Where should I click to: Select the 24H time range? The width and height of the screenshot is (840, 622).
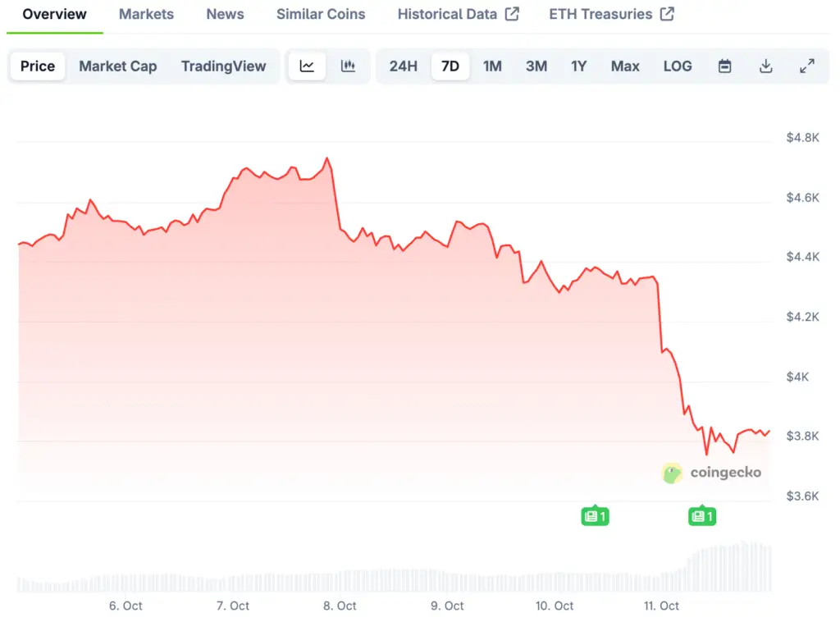click(403, 66)
